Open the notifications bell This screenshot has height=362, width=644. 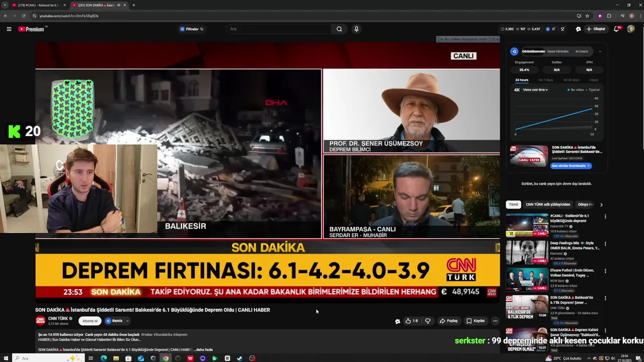point(616,29)
